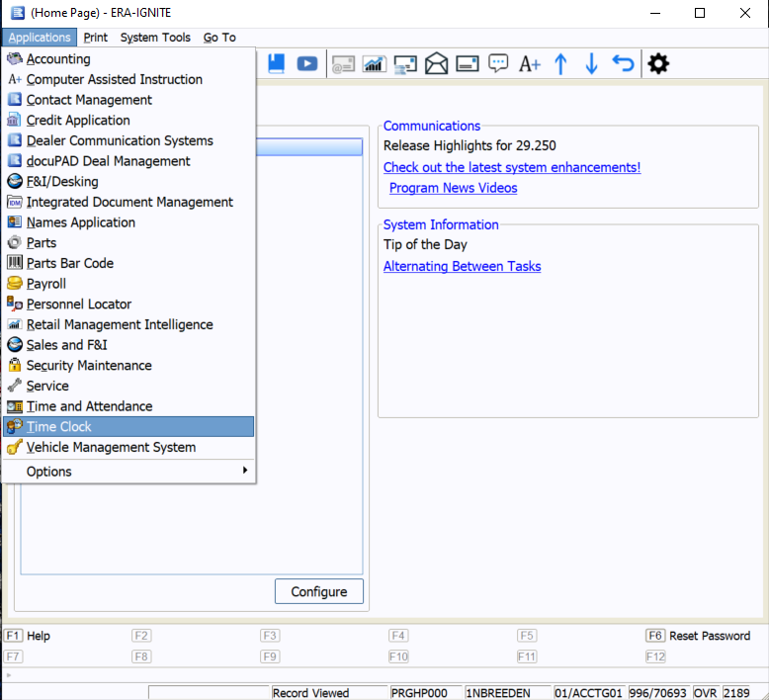769x700 pixels.
Task: Click the blue down arrow icon
Action: pyautogui.click(x=591, y=63)
